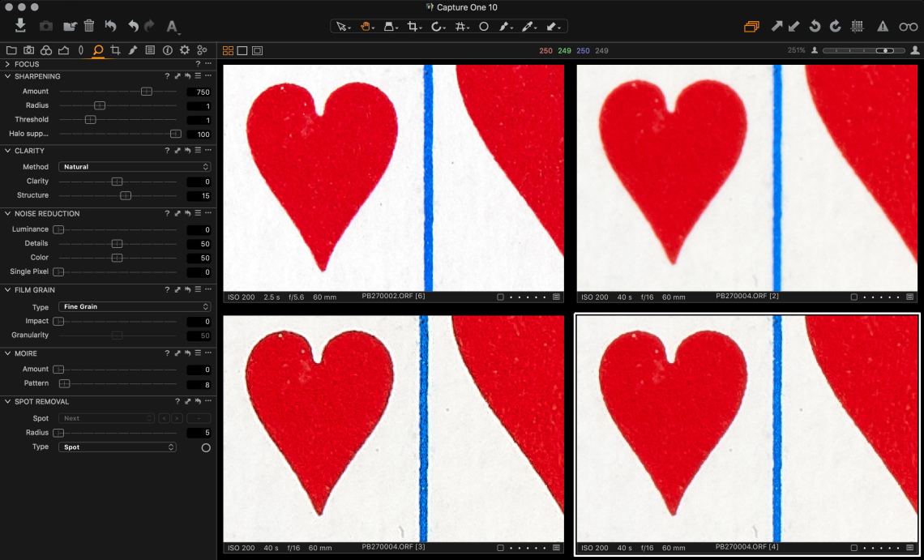Select the Crop cursor tool
Viewport: 924px width, 560px height.
414,27
